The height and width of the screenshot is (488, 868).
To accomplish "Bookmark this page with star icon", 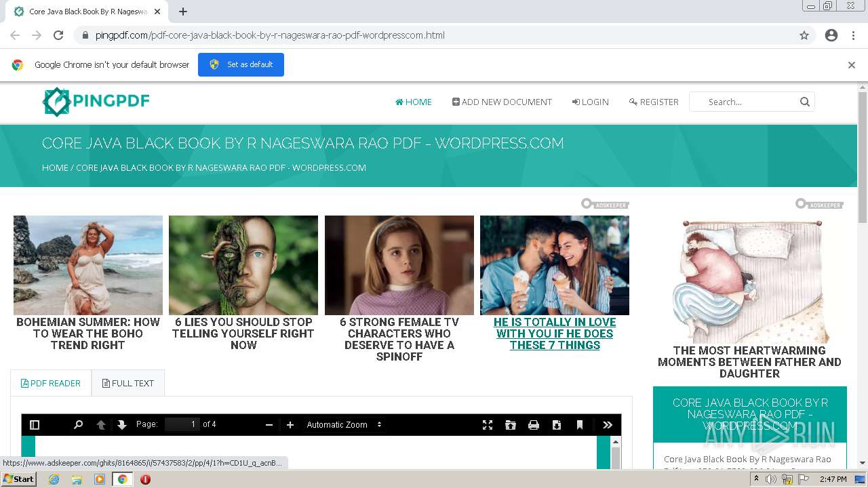I will pyautogui.click(x=804, y=35).
